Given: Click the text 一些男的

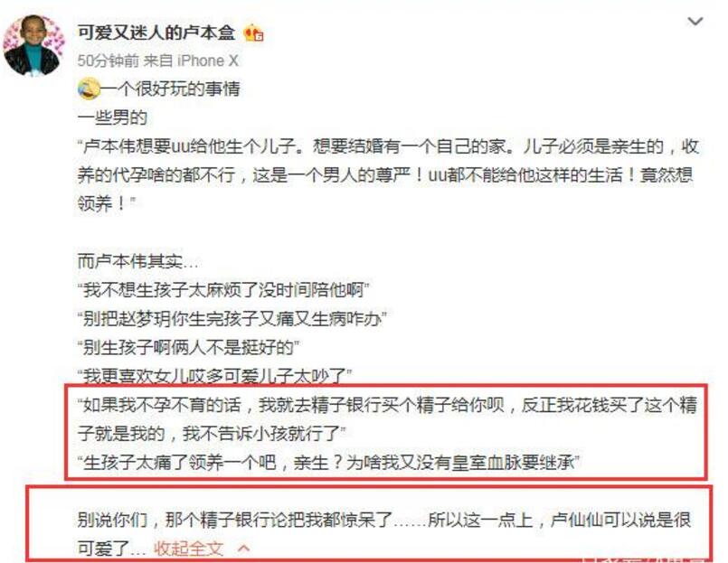Looking at the screenshot, I should (x=112, y=117).
